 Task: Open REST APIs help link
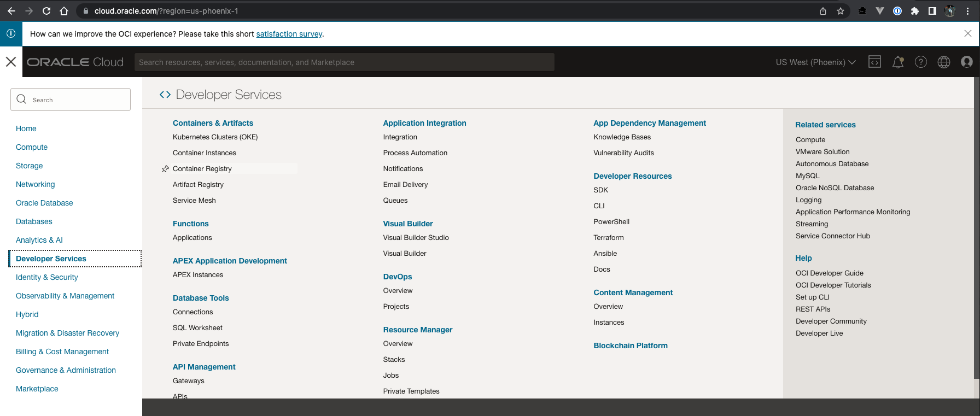click(813, 309)
